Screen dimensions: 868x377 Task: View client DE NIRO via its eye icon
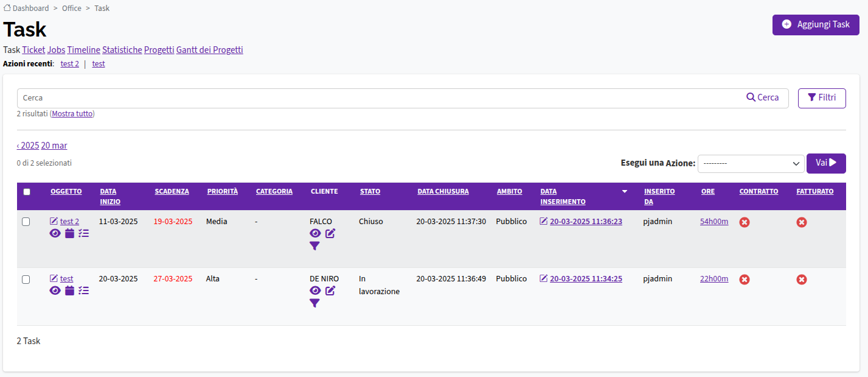315,291
